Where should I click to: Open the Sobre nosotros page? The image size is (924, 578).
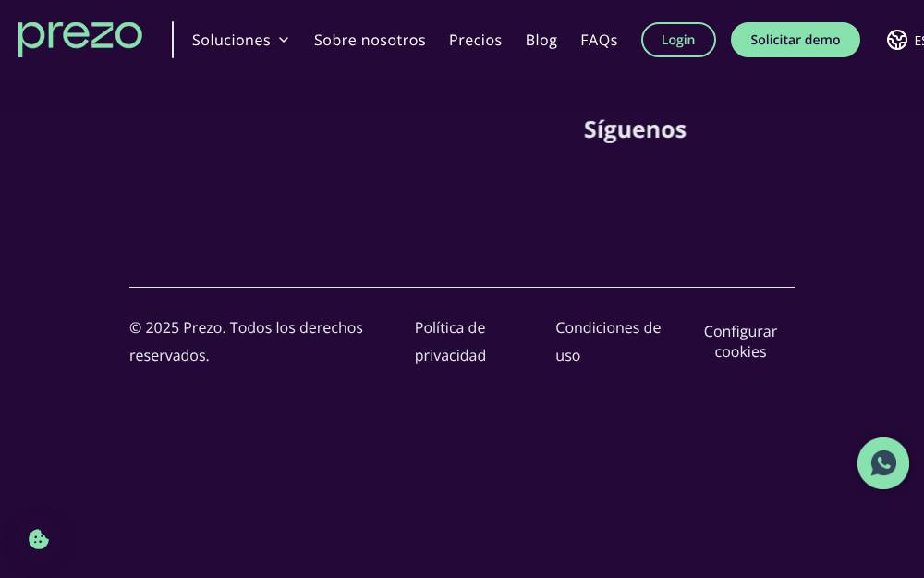click(x=370, y=40)
